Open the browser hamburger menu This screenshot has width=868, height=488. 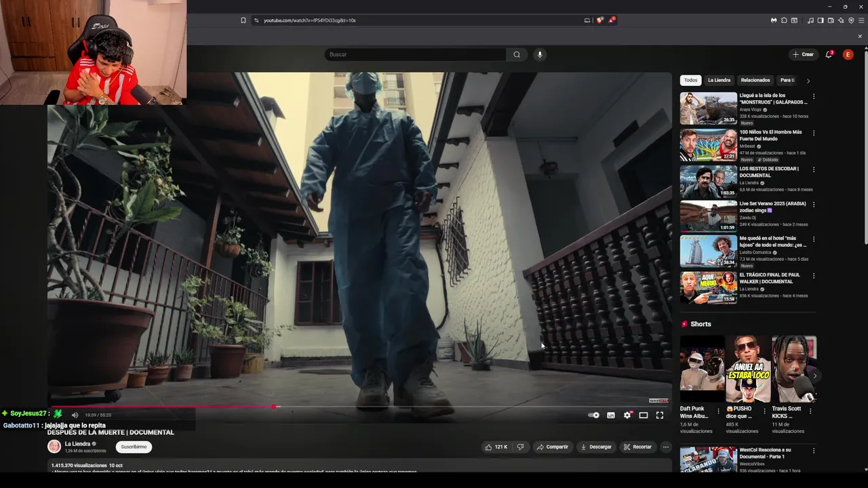tap(861, 20)
